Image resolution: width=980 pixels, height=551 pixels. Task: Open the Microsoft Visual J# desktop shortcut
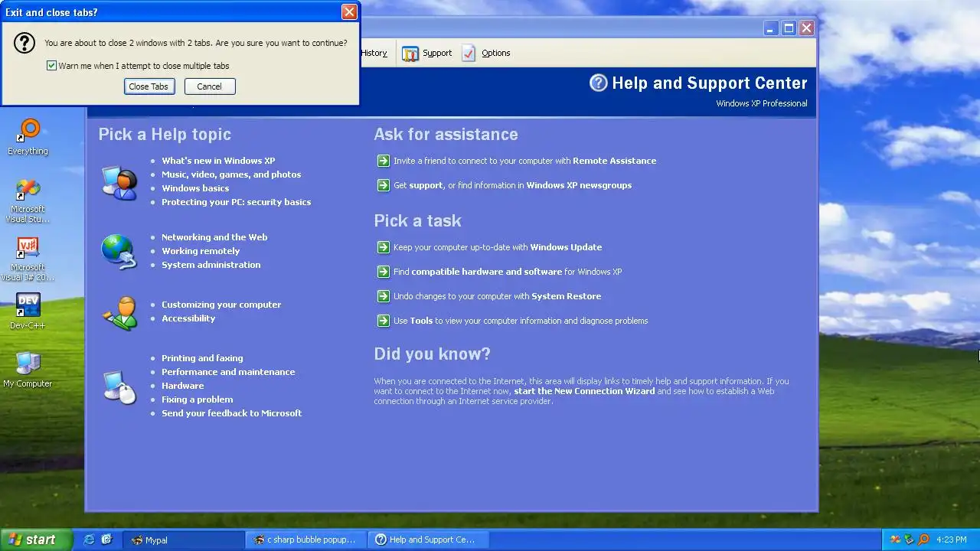(x=28, y=259)
